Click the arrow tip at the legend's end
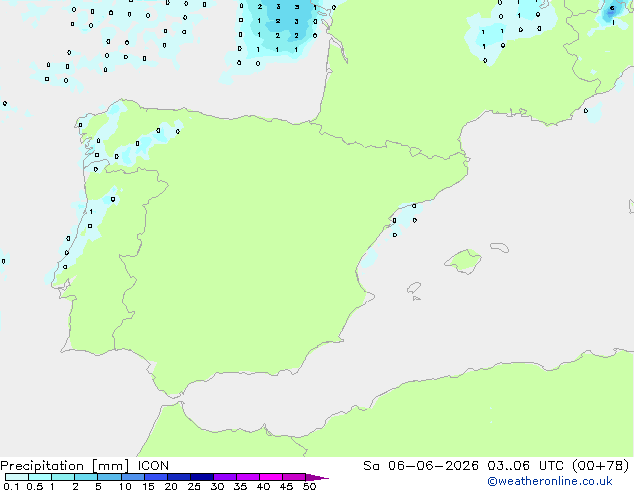 (x=317, y=477)
